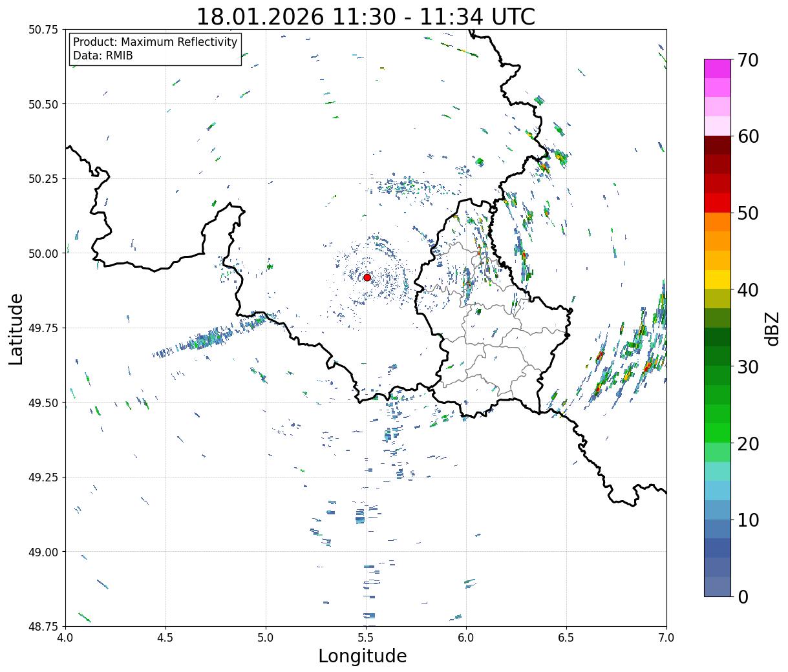788x672 pixels.
Task: Click the magenta 70 dBZ colorbar segment
Action: pyautogui.click(x=718, y=68)
